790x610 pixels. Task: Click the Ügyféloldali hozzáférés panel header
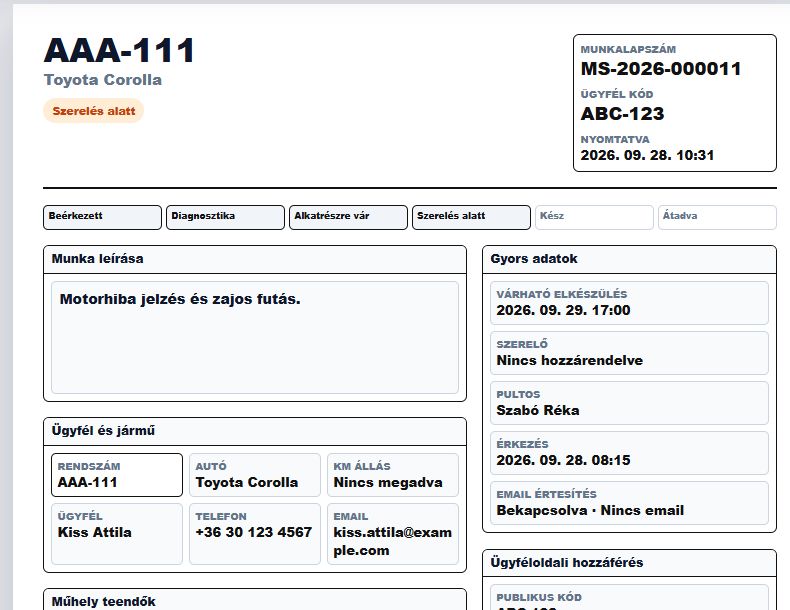(629, 563)
